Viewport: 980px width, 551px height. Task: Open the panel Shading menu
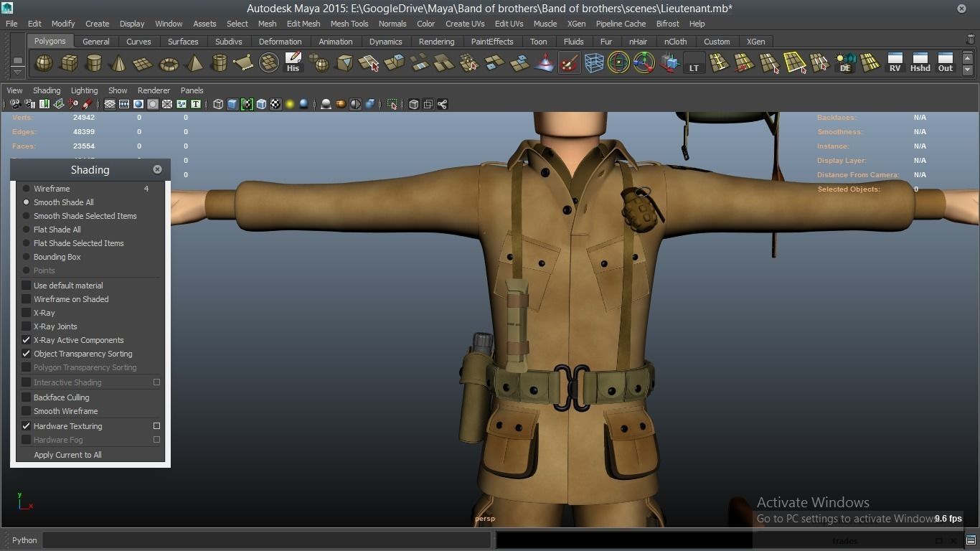(x=47, y=90)
